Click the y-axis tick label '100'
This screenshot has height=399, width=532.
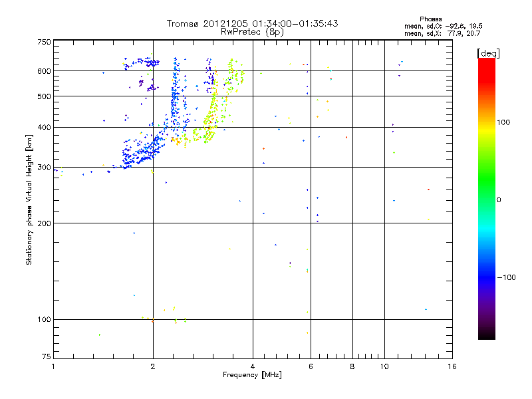click(44, 319)
